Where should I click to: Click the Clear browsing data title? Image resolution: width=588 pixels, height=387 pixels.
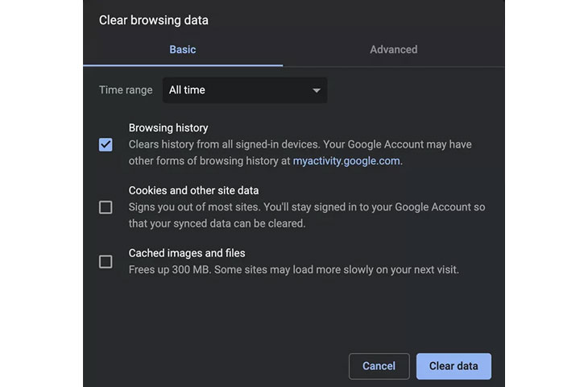[x=154, y=20]
